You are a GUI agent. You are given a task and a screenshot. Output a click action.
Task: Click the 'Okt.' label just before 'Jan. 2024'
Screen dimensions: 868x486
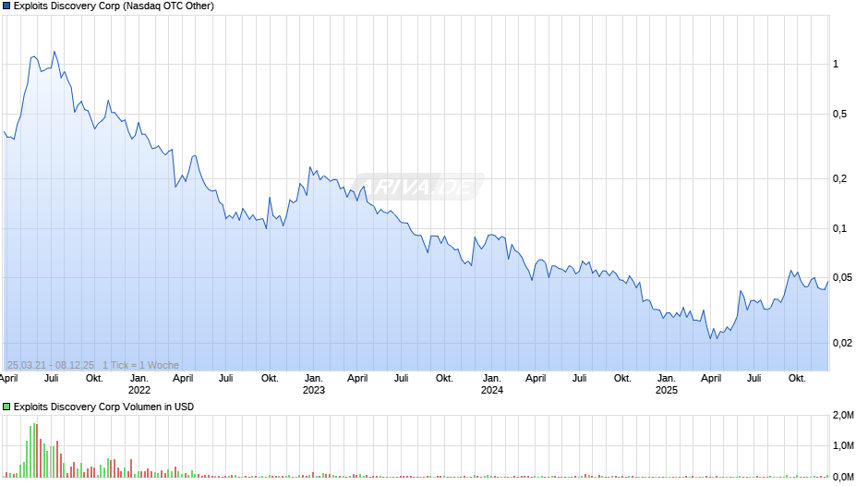444,379
